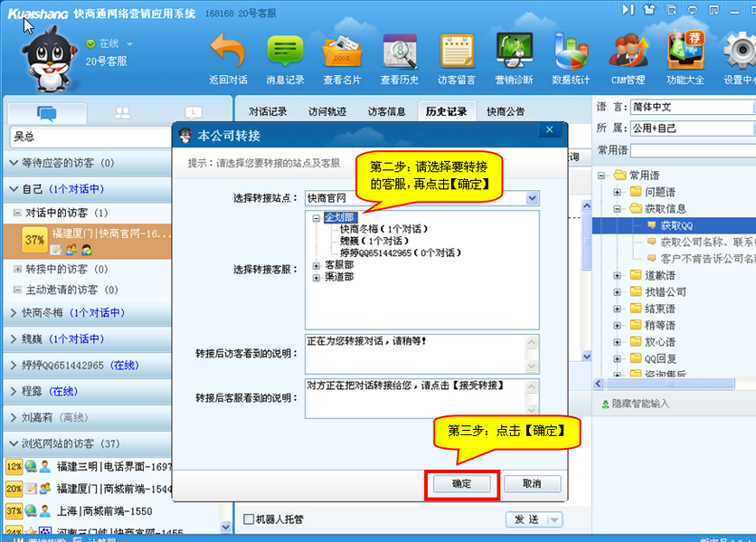The width and height of the screenshot is (756, 542).
Task: Select agent 快商冬梅 (1个对话)
Action: pyautogui.click(x=383, y=229)
